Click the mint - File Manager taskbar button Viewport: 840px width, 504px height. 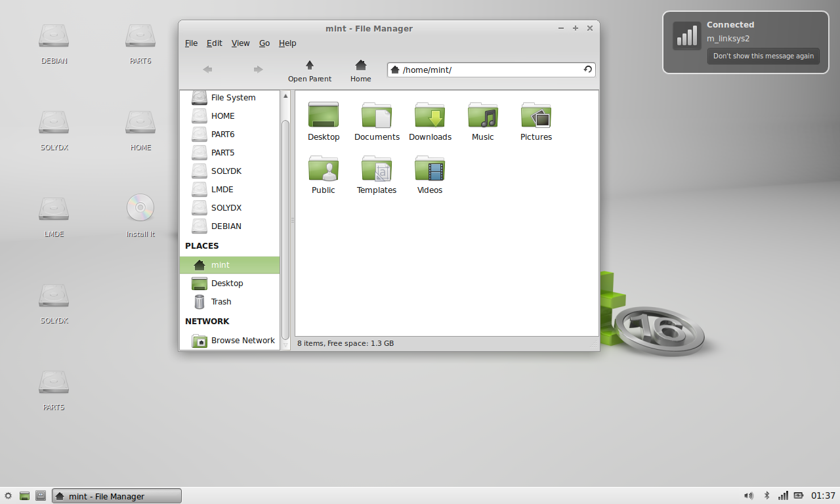[x=117, y=496]
